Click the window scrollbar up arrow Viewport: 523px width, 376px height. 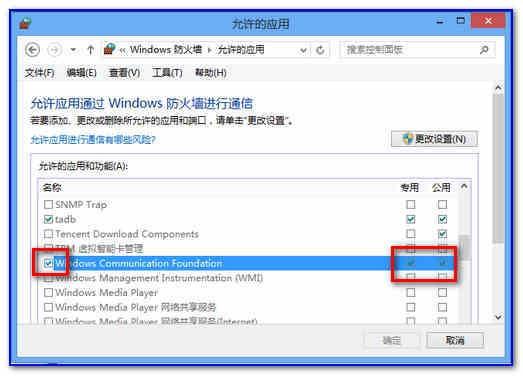pyautogui.click(x=498, y=88)
